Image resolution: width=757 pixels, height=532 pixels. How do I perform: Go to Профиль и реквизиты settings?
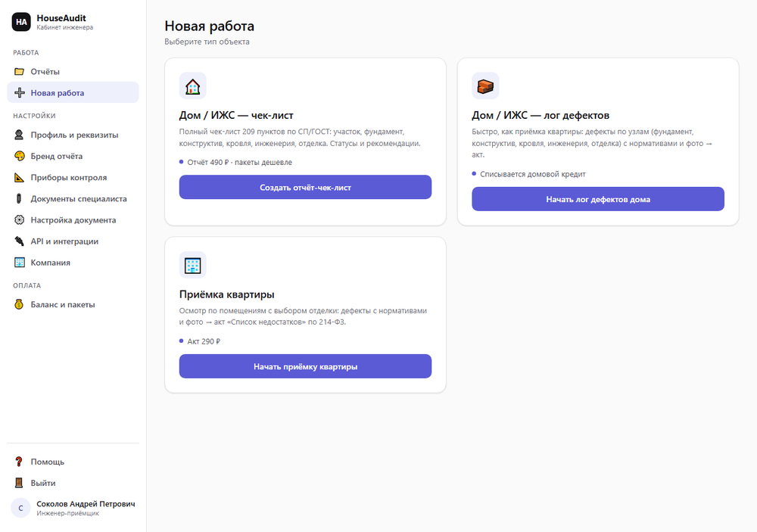[73, 135]
